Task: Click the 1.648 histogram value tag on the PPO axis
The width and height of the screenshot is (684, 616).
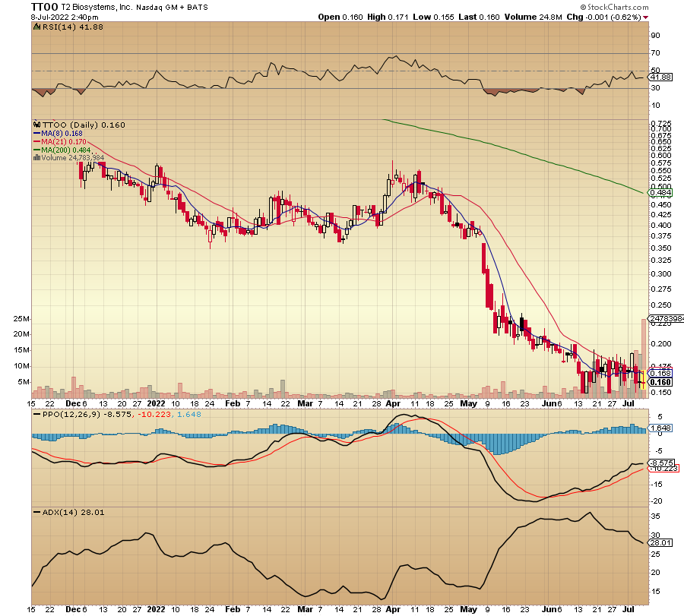Action: 660,428
